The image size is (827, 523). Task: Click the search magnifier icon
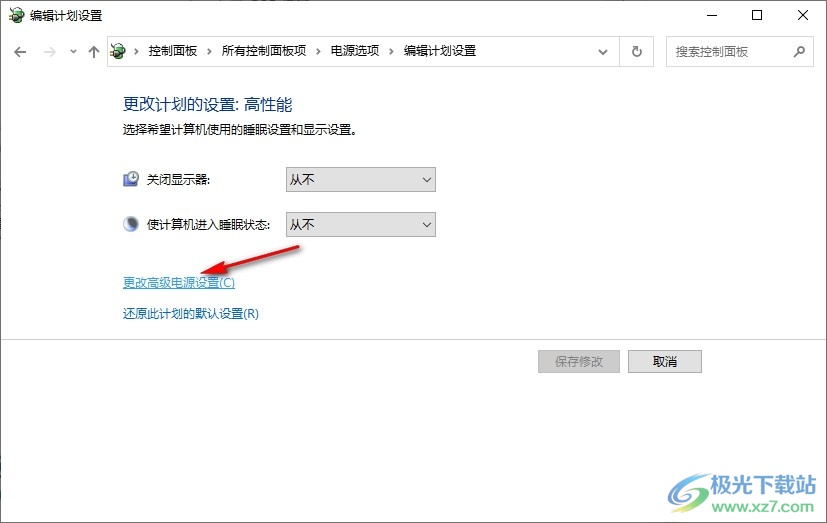[x=799, y=52]
